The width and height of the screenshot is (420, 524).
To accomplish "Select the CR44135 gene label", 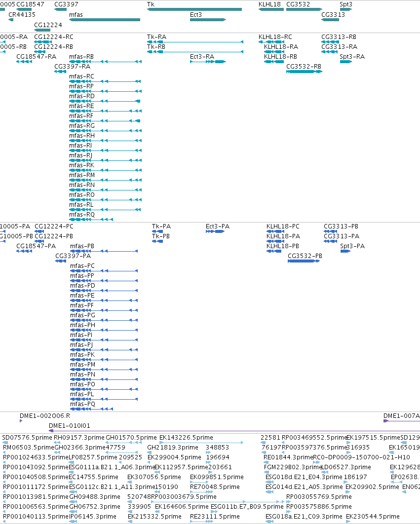I will click(22, 15).
